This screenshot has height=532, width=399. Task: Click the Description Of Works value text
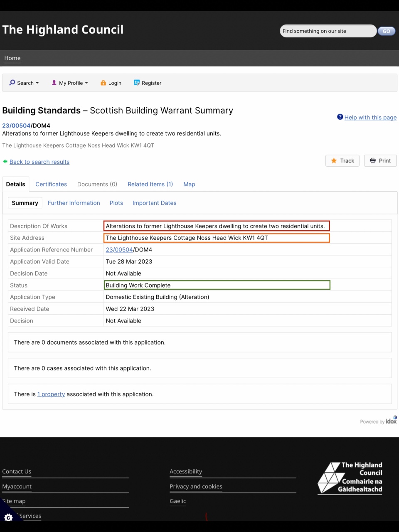pos(215,226)
